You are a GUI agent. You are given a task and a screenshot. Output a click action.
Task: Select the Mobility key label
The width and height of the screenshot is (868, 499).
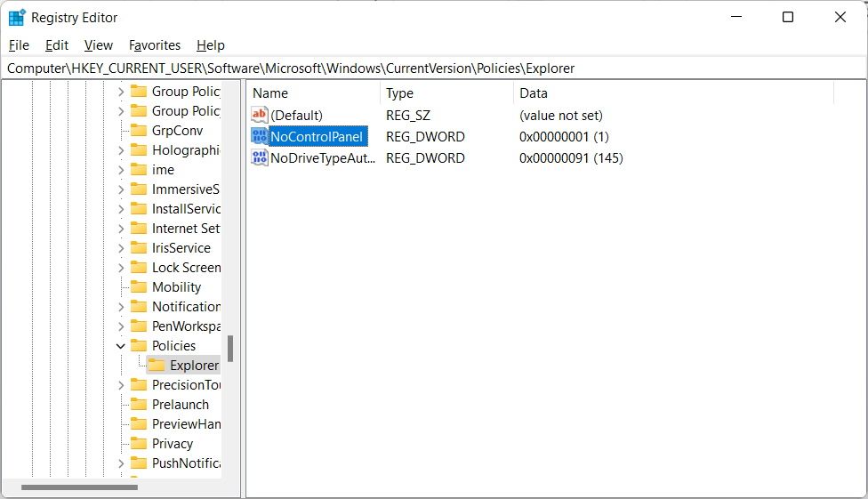coord(177,287)
